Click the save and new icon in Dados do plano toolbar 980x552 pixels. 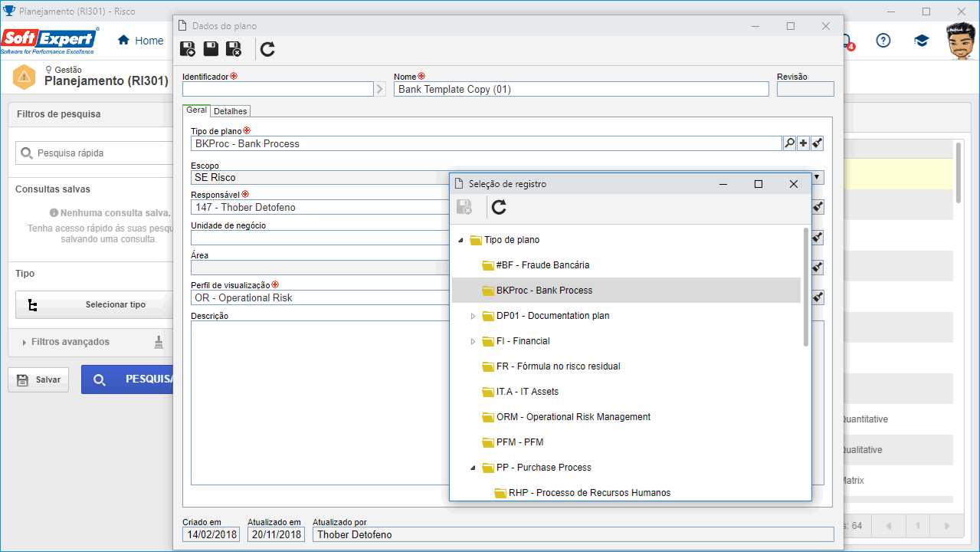tap(187, 50)
